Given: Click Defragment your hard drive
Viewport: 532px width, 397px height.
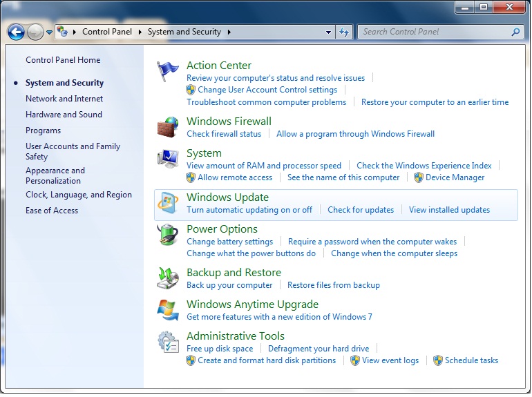Looking at the screenshot, I should coord(319,349).
